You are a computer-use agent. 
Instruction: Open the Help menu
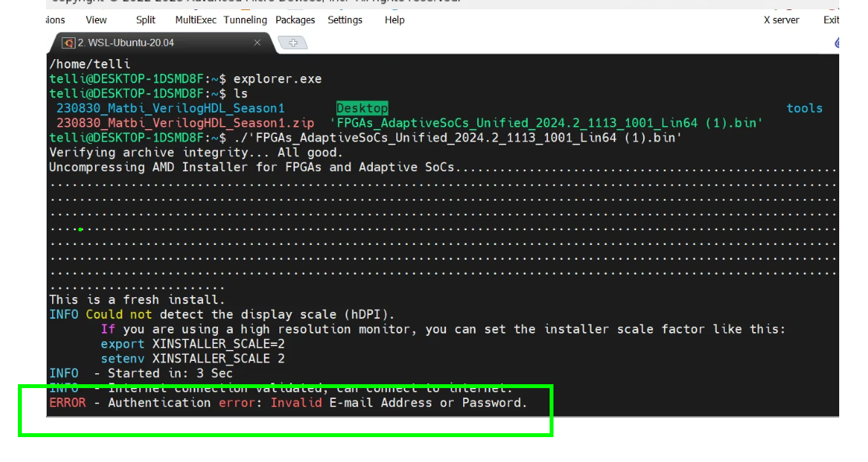point(395,20)
